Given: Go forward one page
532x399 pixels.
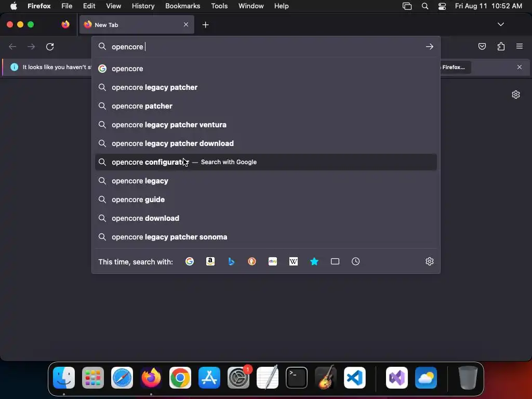Looking at the screenshot, I should coord(31,46).
